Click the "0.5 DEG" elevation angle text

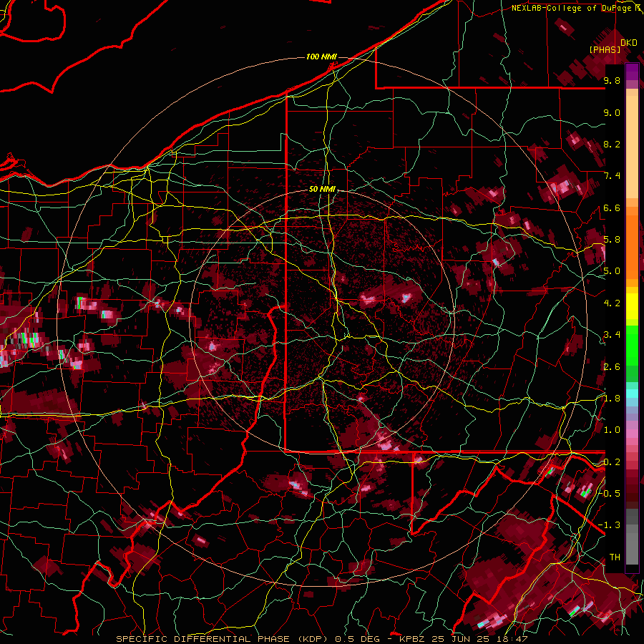pyautogui.click(x=358, y=639)
